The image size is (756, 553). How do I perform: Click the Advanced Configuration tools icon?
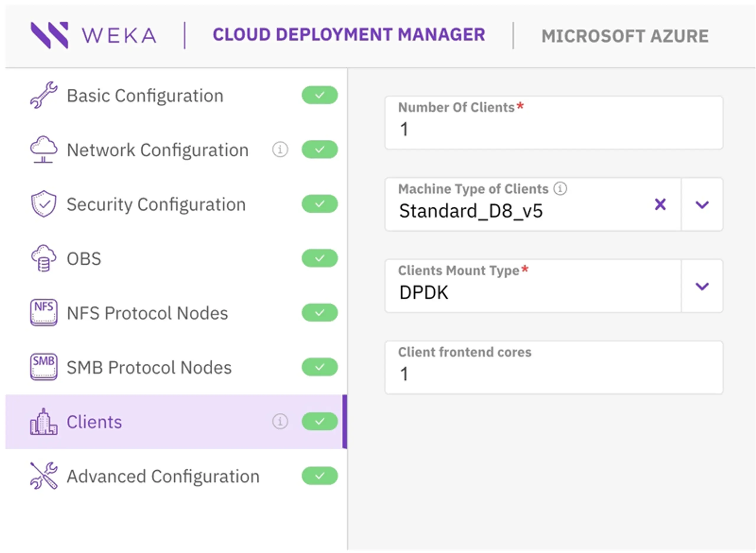(43, 476)
